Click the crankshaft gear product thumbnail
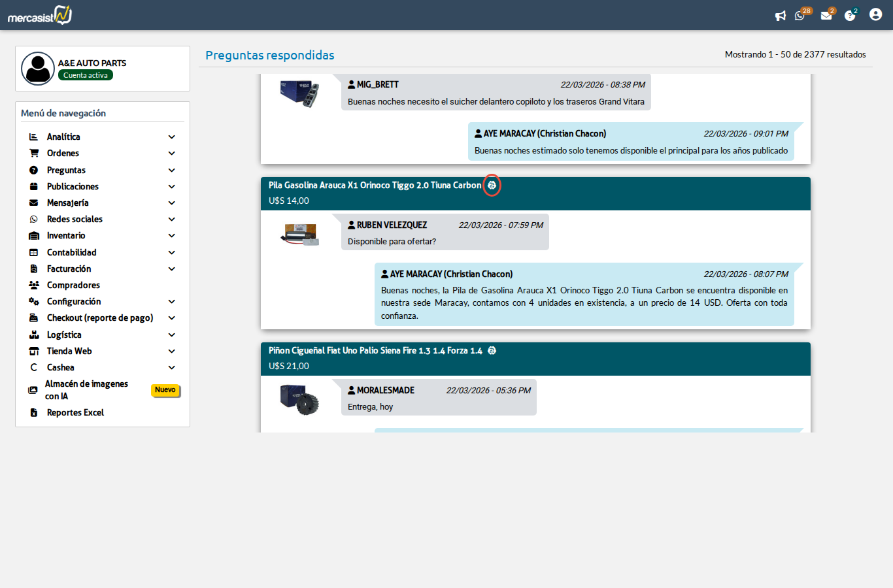This screenshot has height=588, width=893. pyautogui.click(x=300, y=399)
